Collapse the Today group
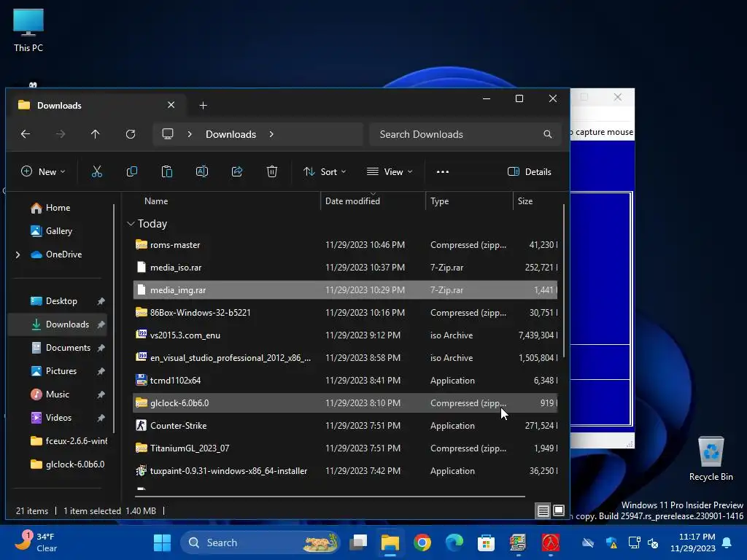 tap(131, 224)
